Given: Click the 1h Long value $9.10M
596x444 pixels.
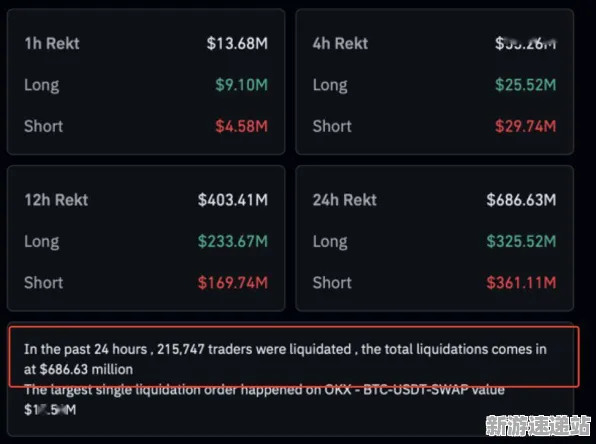Looking at the screenshot, I should click(x=241, y=85).
